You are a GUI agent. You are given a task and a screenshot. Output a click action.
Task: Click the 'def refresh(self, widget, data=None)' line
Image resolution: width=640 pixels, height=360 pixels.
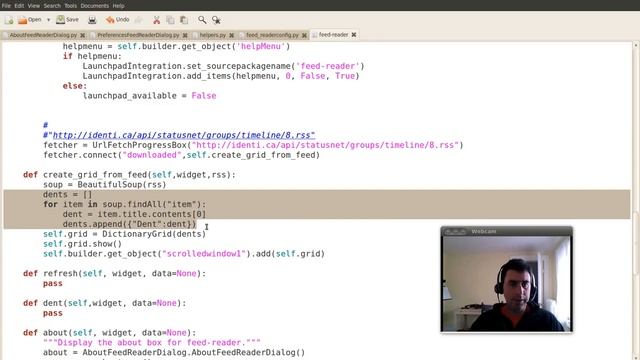tap(115, 273)
